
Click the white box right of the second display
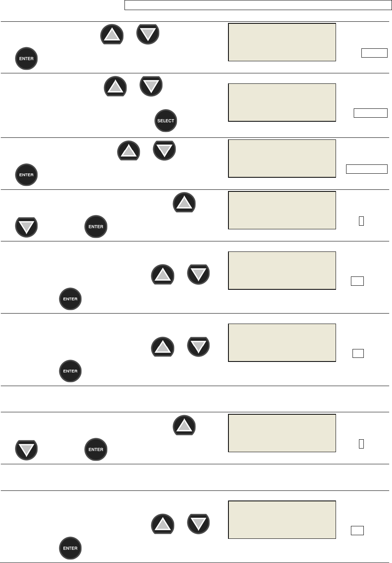click(370, 113)
